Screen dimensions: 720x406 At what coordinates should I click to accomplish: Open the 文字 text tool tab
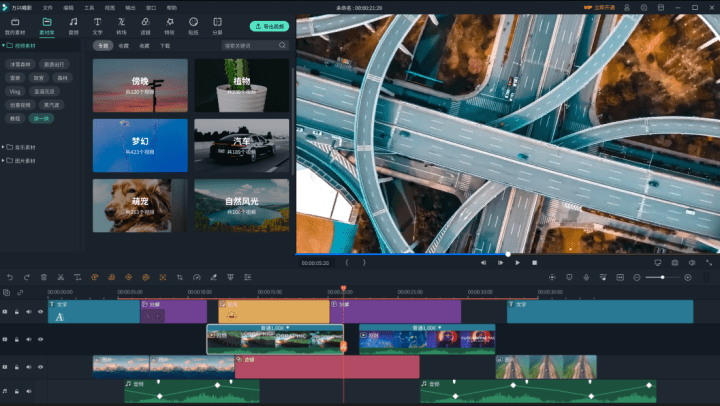click(x=97, y=26)
